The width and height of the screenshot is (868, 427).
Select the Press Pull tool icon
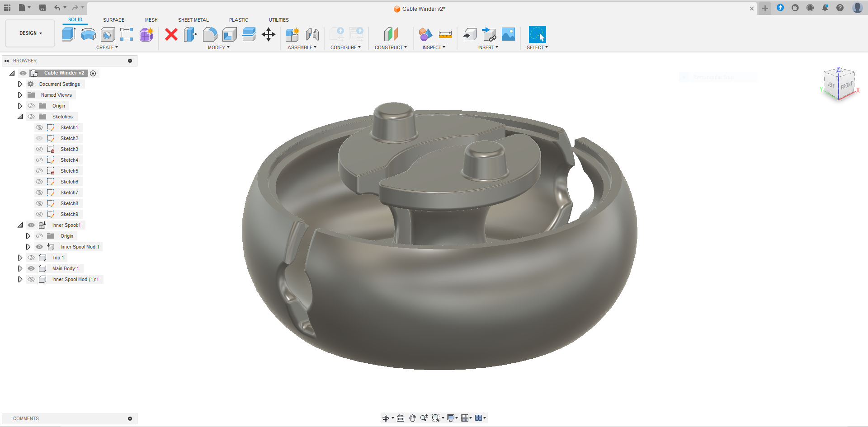(x=191, y=34)
